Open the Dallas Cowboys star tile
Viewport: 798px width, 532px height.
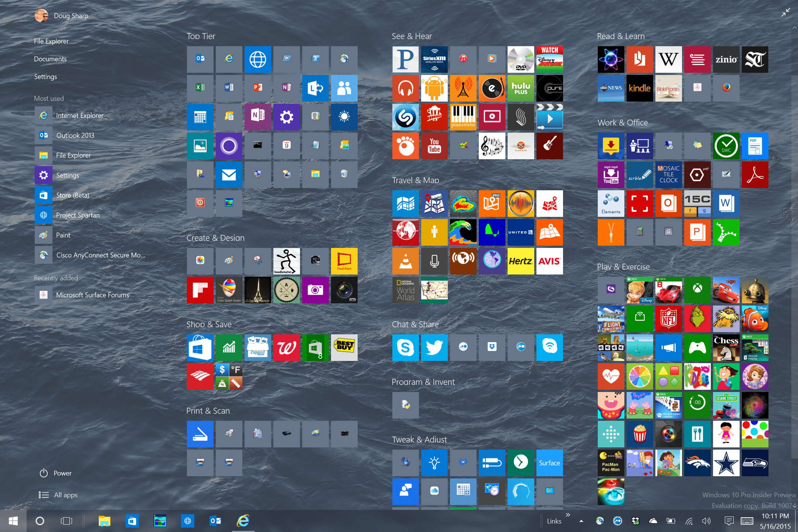[726, 463]
